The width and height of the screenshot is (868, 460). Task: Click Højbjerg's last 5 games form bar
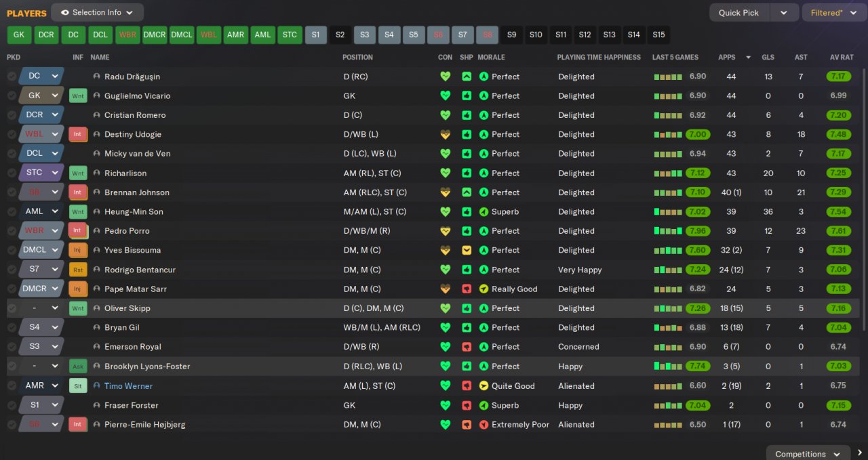point(668,425)
